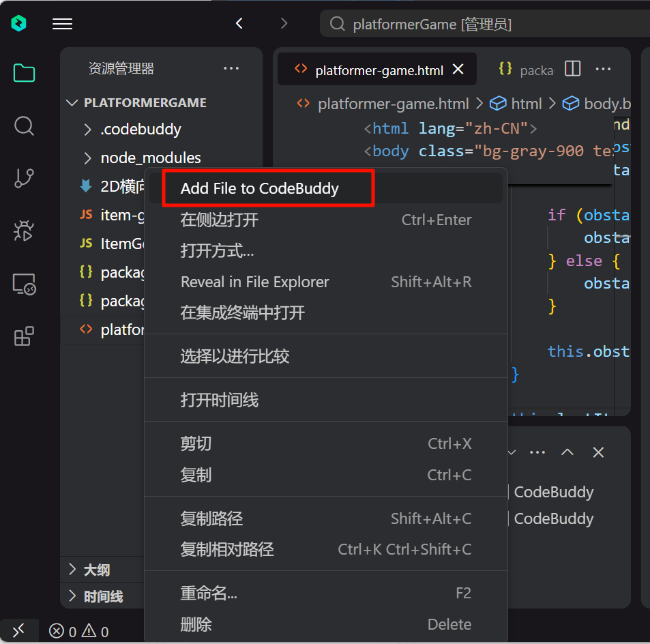Image resolution: width=650 pixels, height=644 pixels.
Task: Open the Search view icon
Action: 24,126
